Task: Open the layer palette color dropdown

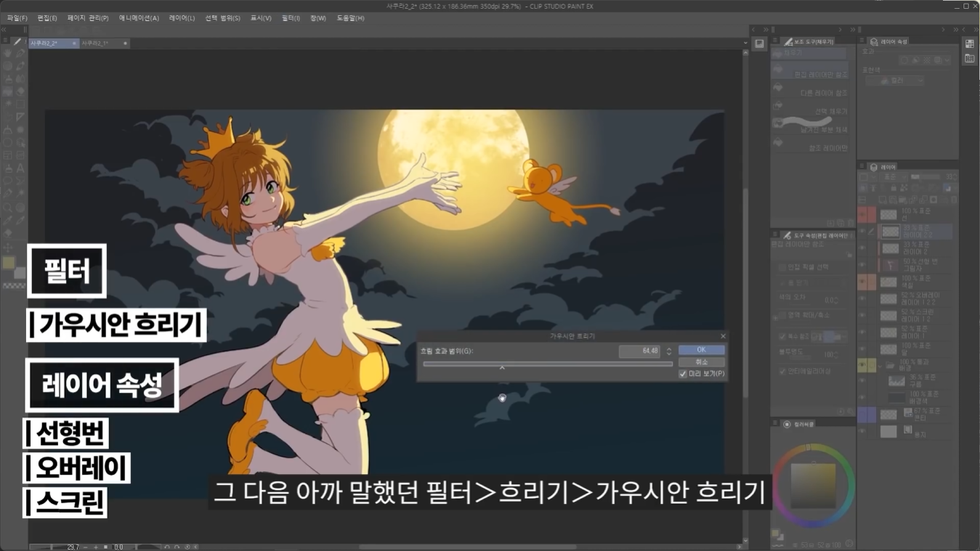Action: click(x=868, y=176)
